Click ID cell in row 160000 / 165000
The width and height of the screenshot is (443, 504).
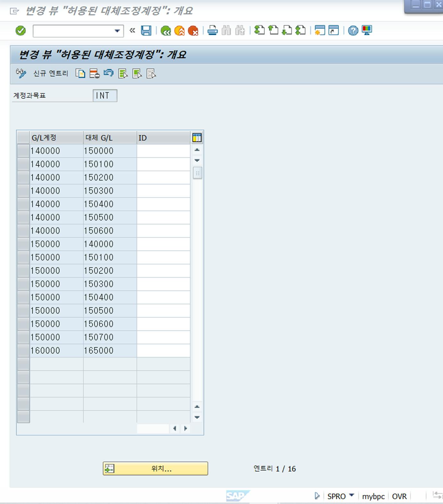click(x=163, y=351)
